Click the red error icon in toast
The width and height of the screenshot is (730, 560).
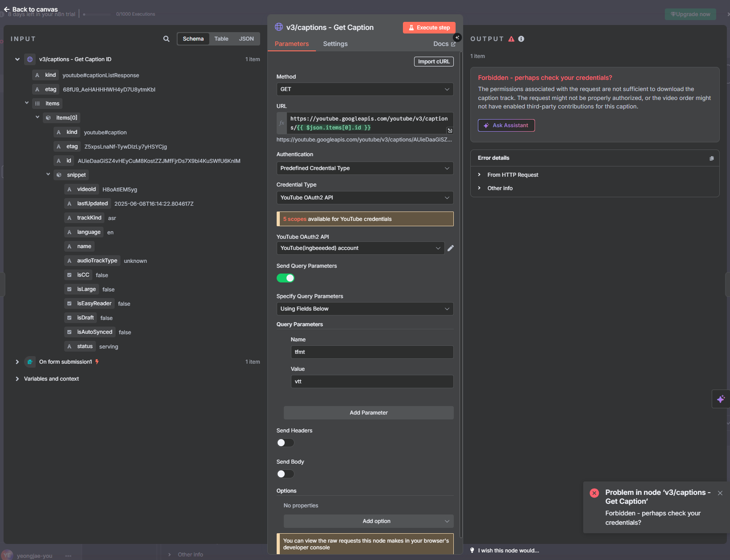[594, 493]
